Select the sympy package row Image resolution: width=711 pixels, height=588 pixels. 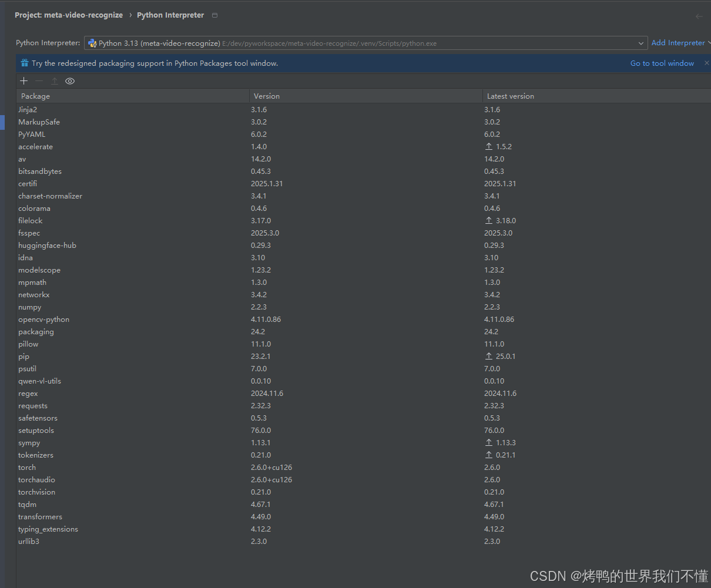[364, 443]
